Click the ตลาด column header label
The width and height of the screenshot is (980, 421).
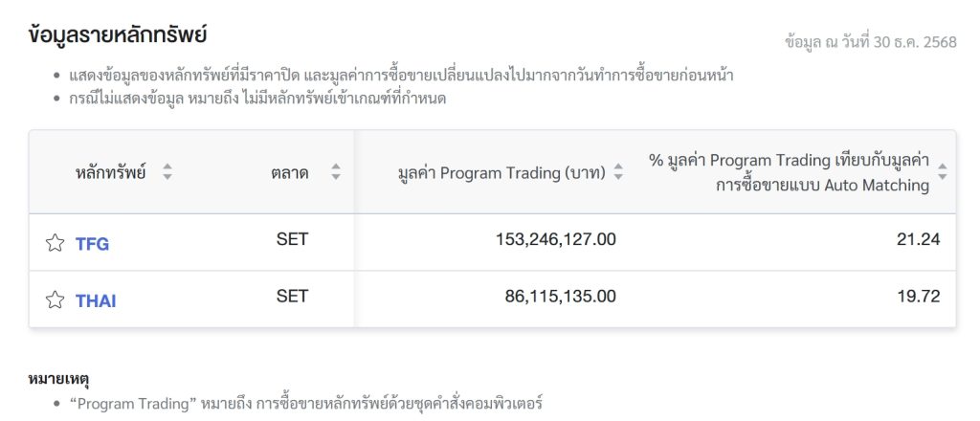[290, 173]
